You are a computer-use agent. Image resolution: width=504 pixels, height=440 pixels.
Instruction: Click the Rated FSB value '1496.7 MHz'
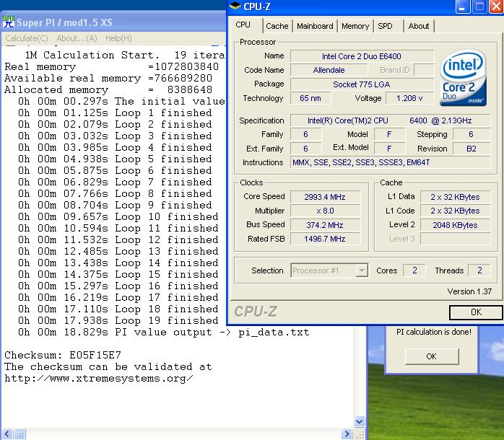click(325, 239)
